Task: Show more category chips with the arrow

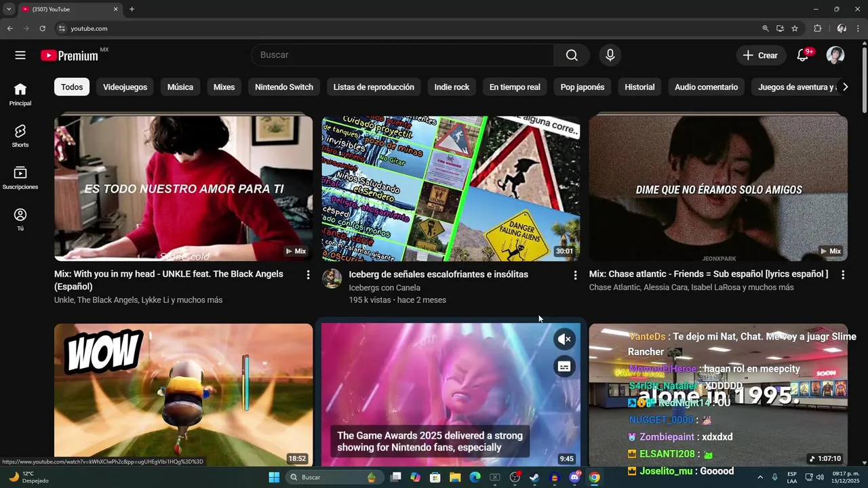Action: (x=845, y=87)
